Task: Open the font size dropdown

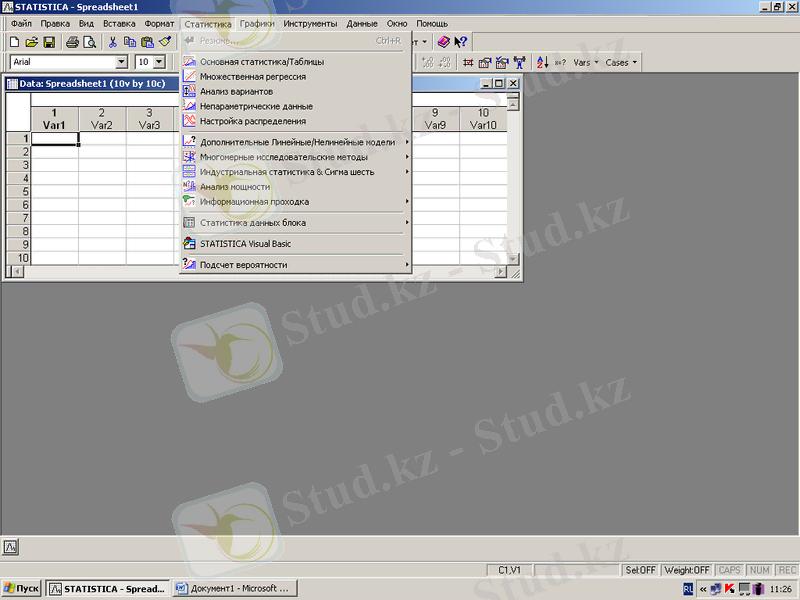Action: coord(158,62)
